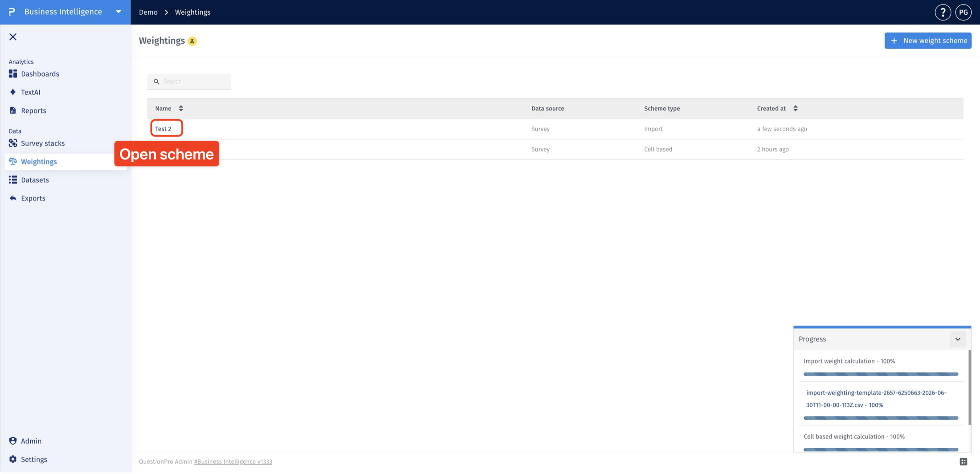Close the sidebar with the X icon

13,37
